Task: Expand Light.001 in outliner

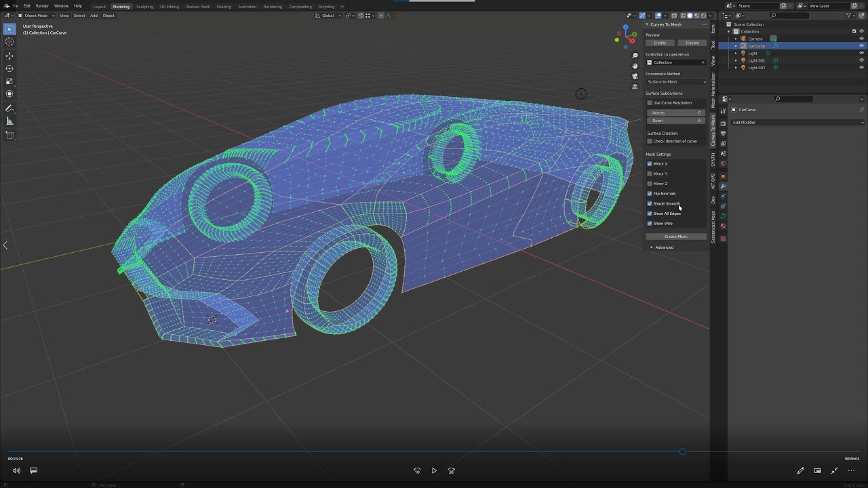Action: point(736,60)
